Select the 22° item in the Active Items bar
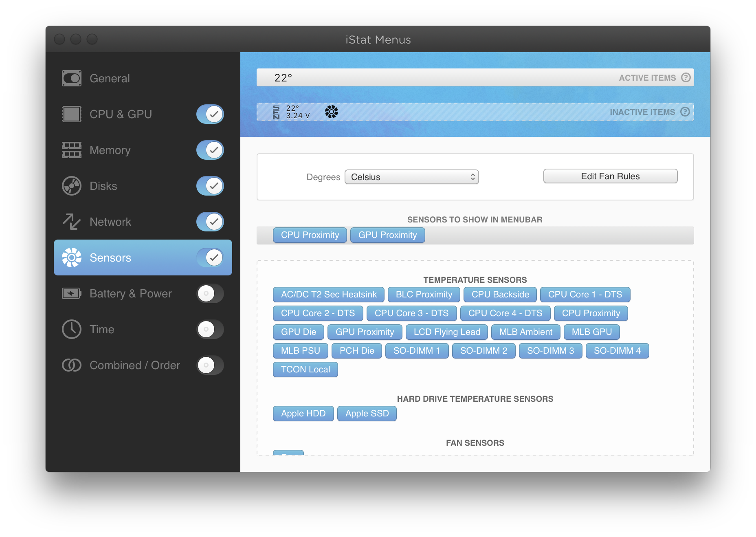756x537 pixels. point(283,77)
